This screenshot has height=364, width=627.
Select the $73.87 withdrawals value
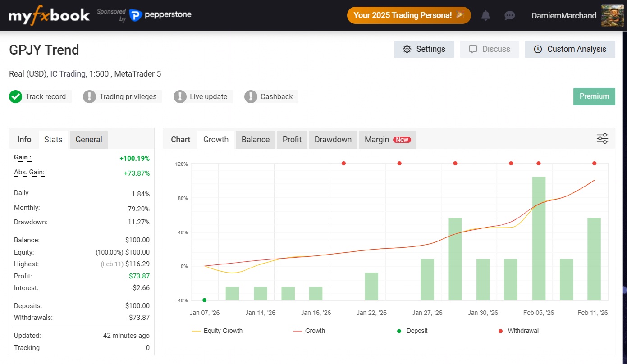139,318
